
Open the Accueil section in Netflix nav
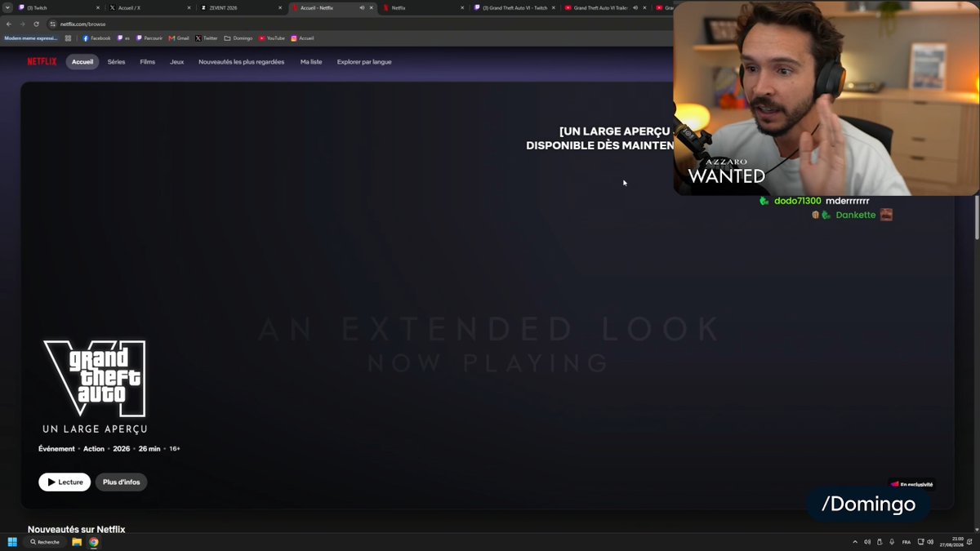coord(82,62)
